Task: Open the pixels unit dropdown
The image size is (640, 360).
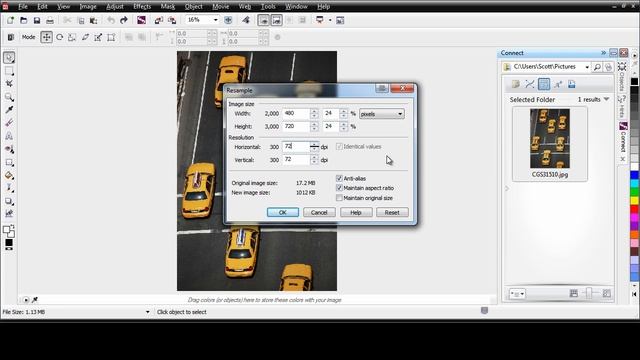Action: (382, 114)
